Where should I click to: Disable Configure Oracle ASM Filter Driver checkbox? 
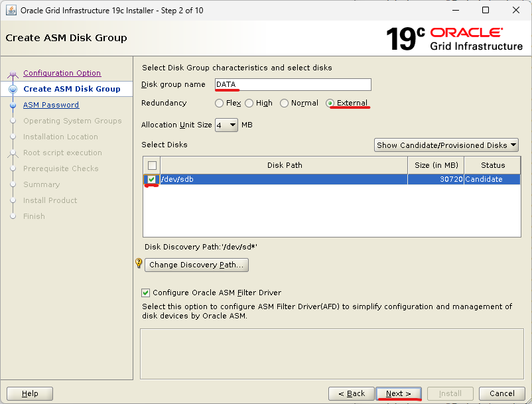point(146,293)
